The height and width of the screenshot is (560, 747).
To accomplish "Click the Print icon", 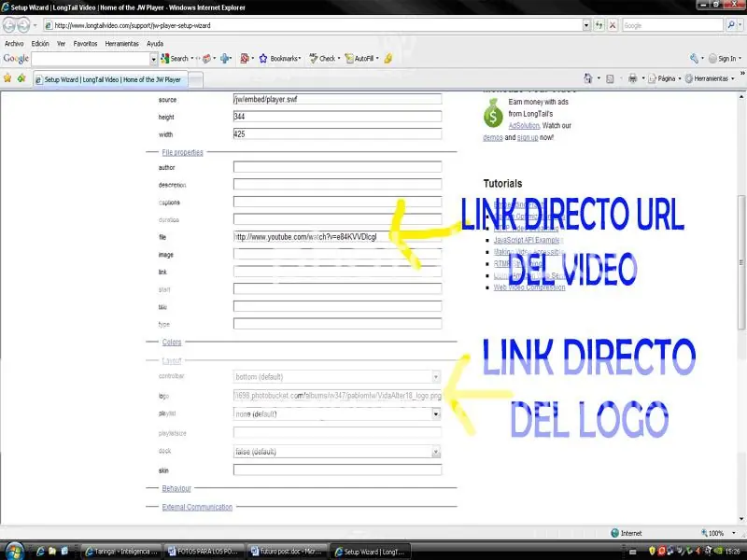I will click(632, 78).
